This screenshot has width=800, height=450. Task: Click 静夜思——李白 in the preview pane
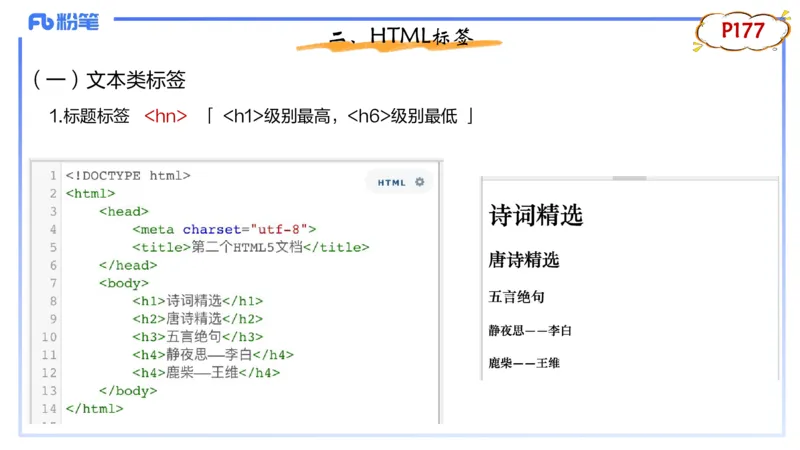coord(530,330)
